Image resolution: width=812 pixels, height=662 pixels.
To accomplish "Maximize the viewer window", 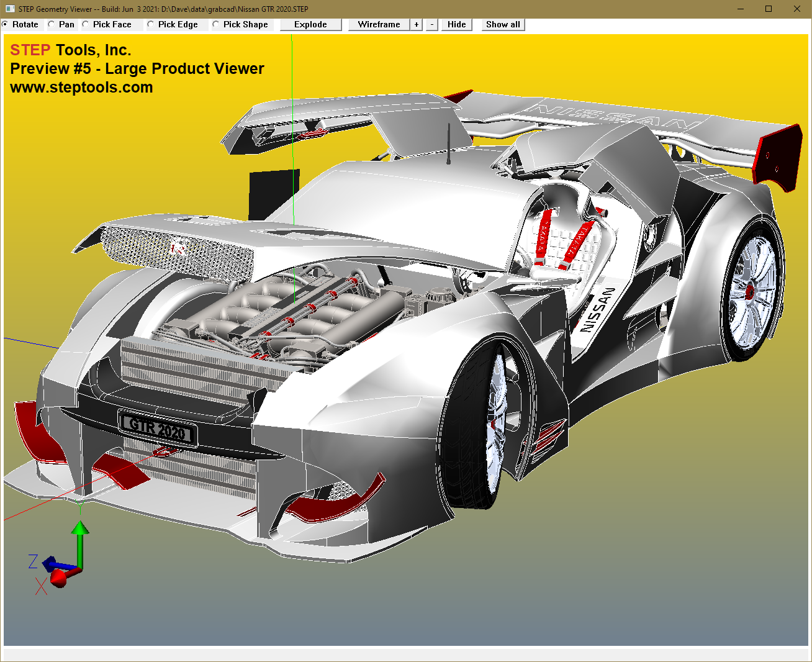I will (769, 9).
